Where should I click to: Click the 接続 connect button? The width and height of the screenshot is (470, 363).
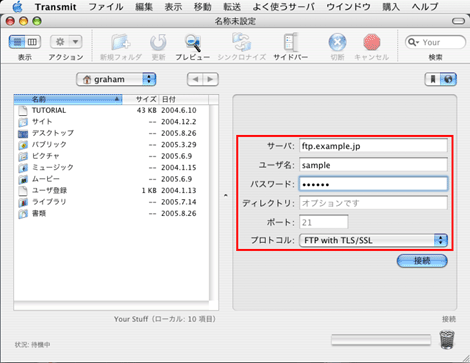click(x=422, y=261)
